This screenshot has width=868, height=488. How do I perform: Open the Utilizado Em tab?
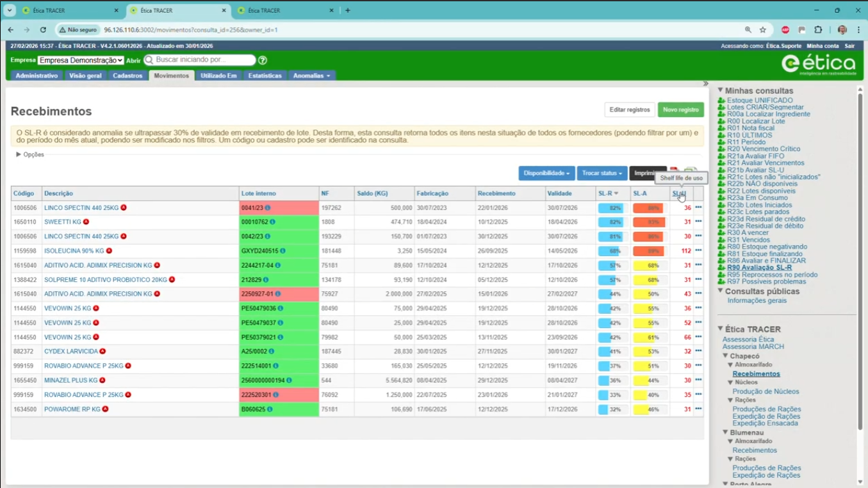[218, 76]
